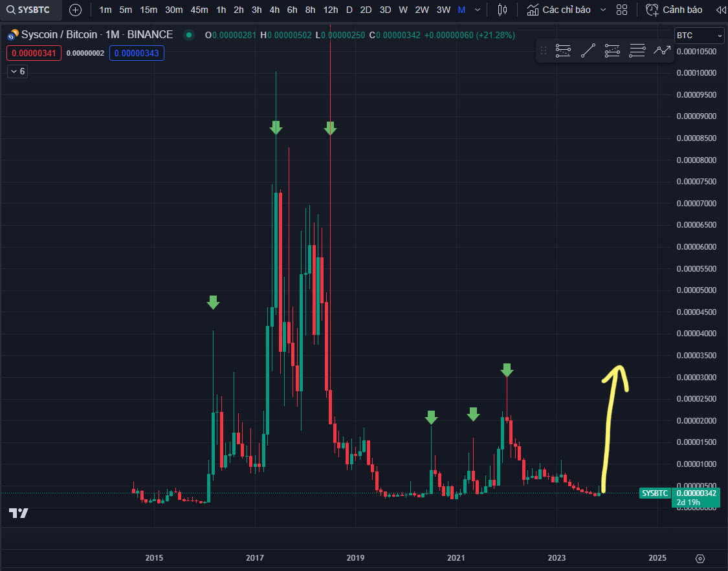Viewport: 728px width, 571px height.
Task: Click the 0.00005000 level on price axis
Action: coord(696,290)
